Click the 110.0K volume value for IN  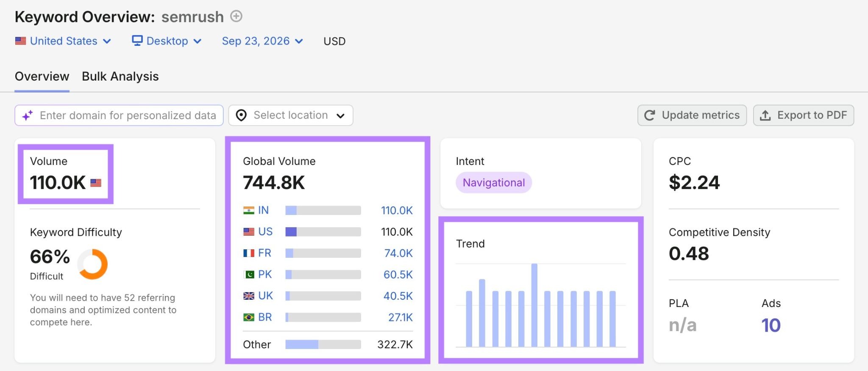(397, 210)
